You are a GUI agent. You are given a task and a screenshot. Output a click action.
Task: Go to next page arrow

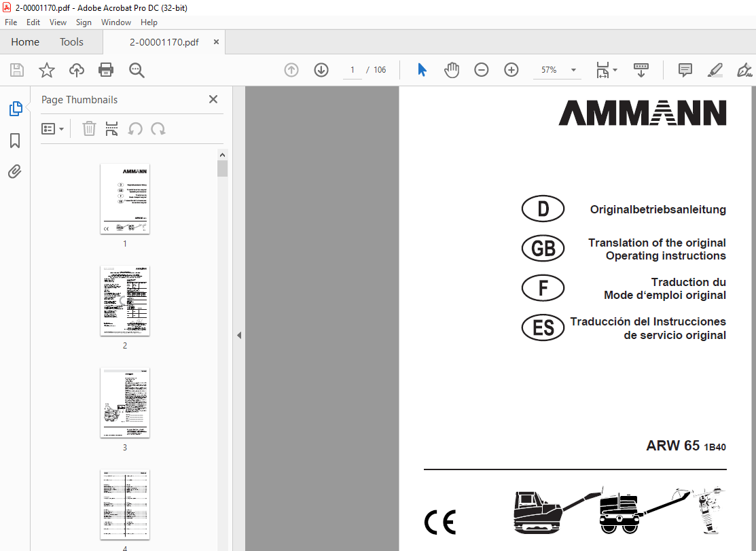tap(321, 70)
